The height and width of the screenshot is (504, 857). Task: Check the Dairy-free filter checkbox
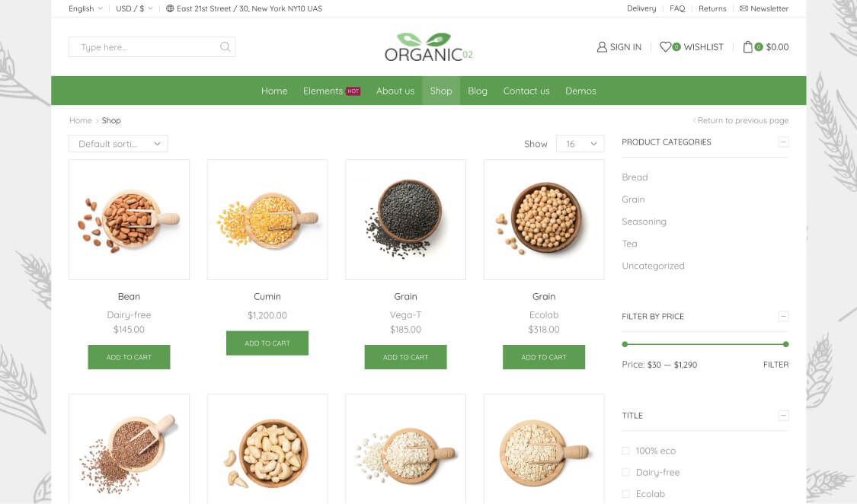[626, 472]
